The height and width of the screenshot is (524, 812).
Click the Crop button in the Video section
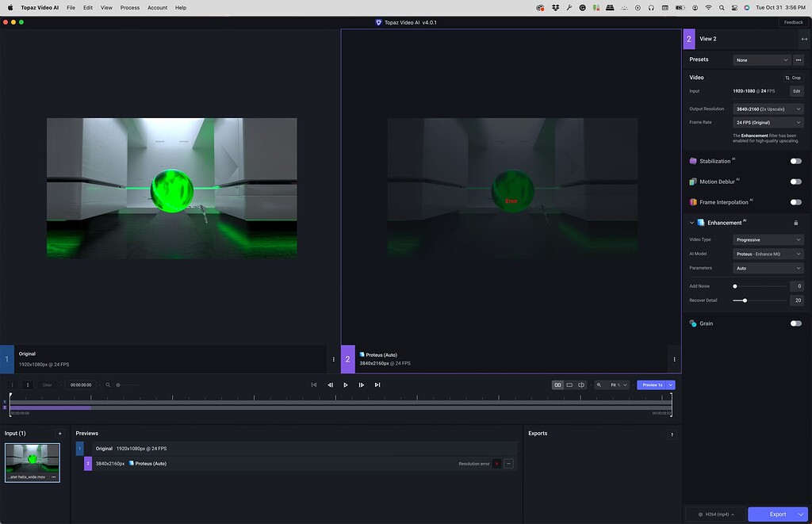(x=793, y=78)
